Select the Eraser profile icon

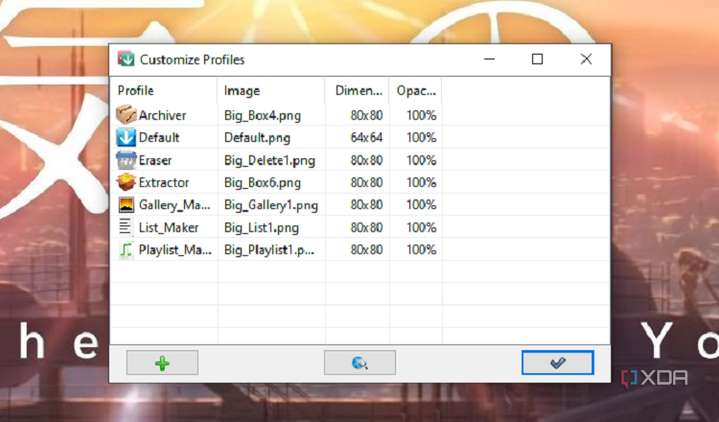point(126,160)
